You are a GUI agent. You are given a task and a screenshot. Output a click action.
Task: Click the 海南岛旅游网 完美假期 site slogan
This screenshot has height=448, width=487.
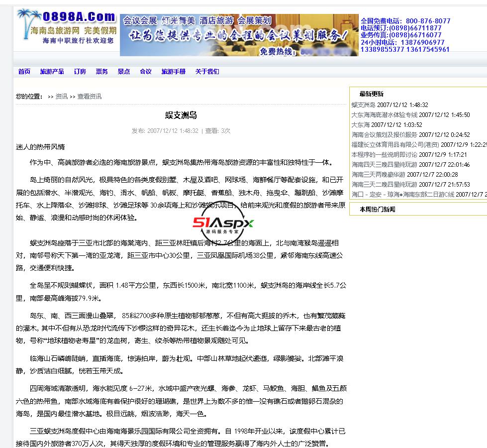[74, 30]
